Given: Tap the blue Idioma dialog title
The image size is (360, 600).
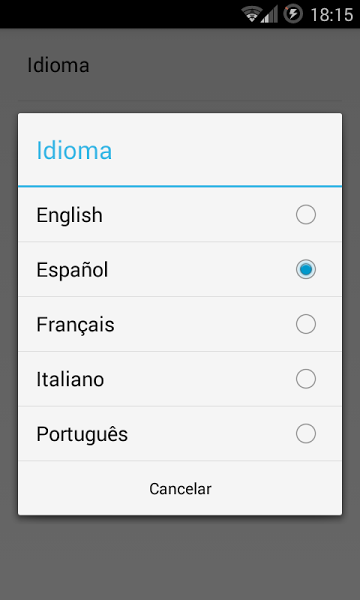Looking at the screenshot, I should tap(74, 150).
